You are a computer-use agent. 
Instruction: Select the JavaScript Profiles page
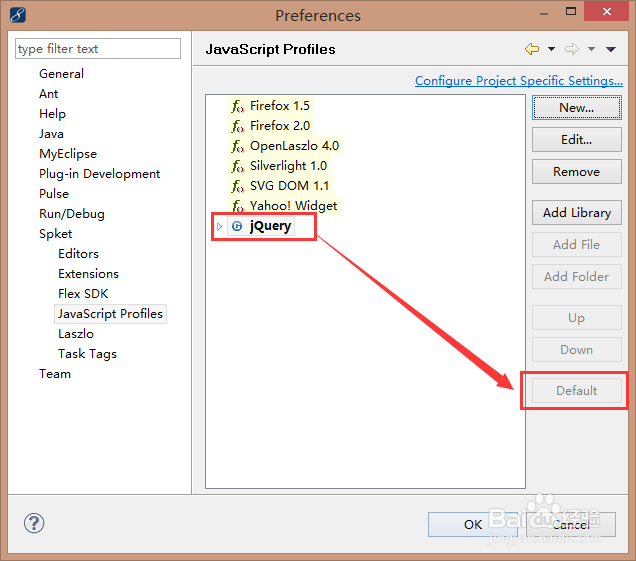click(110, 314)
